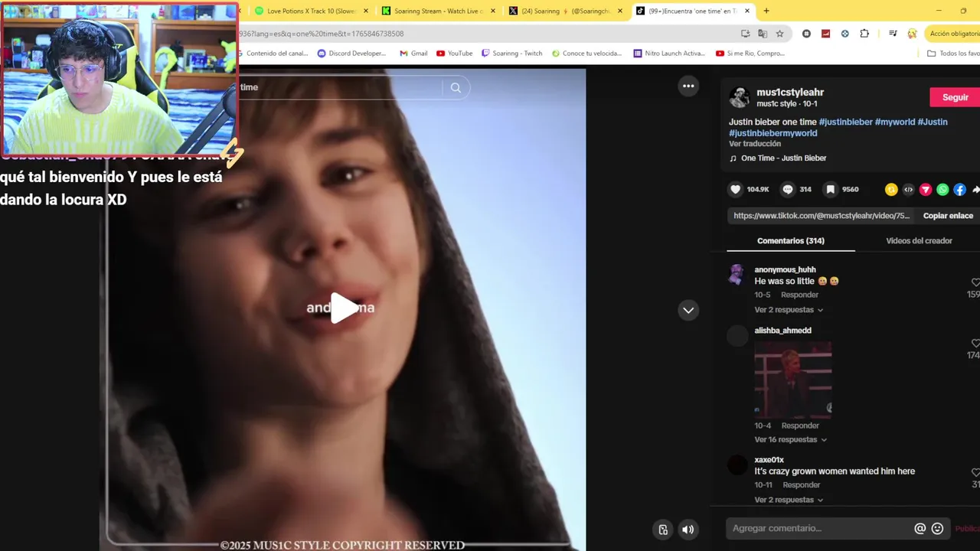Go to next video with down arrow
Screen dimensions: 980x551
coord(688,310)
